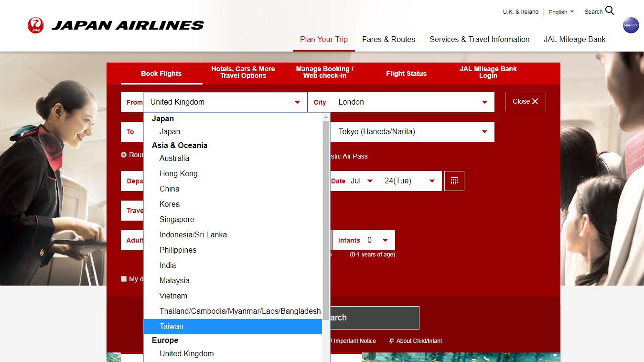Image resolution: width=644 pixels, height=362 pixels.
Task: Open the Important Notice link
Action: [354, 341]
